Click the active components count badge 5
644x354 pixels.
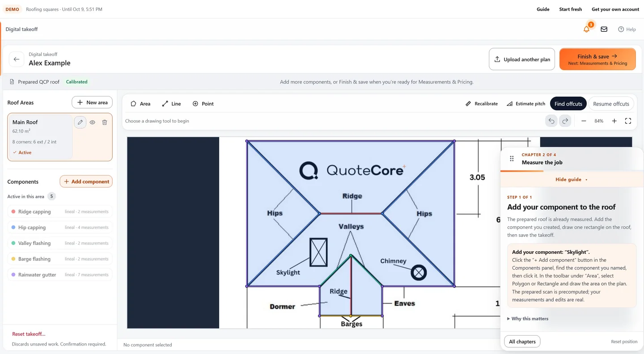[51, 196]
